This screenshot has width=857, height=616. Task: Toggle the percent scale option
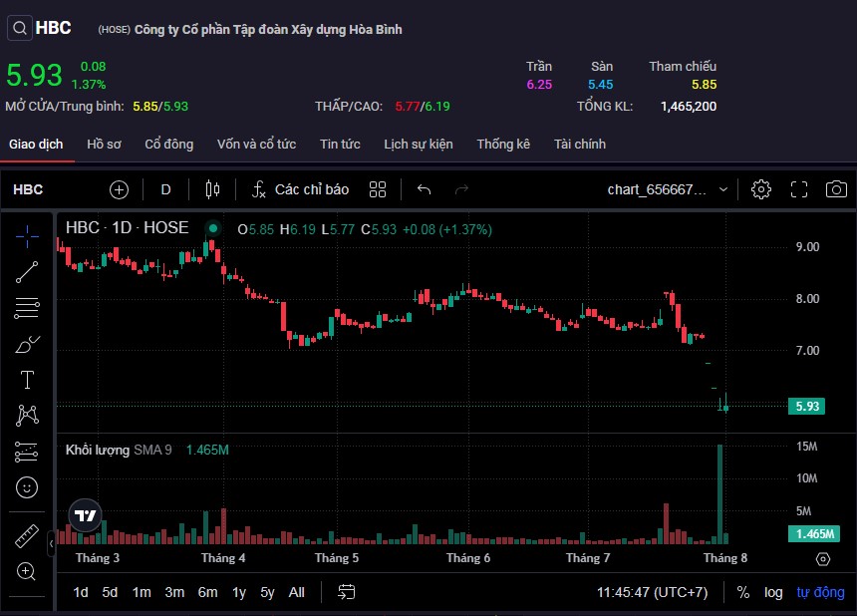[x=743, y=592]
